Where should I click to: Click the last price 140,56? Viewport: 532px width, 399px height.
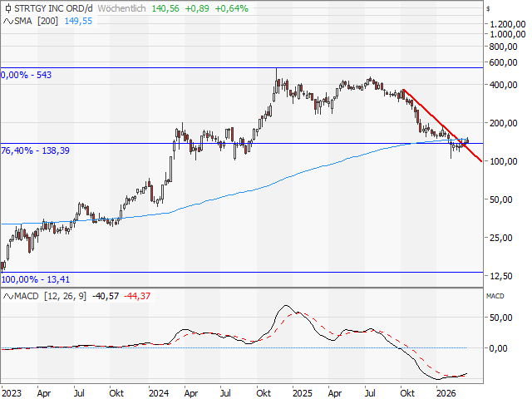tap(165, 8)
